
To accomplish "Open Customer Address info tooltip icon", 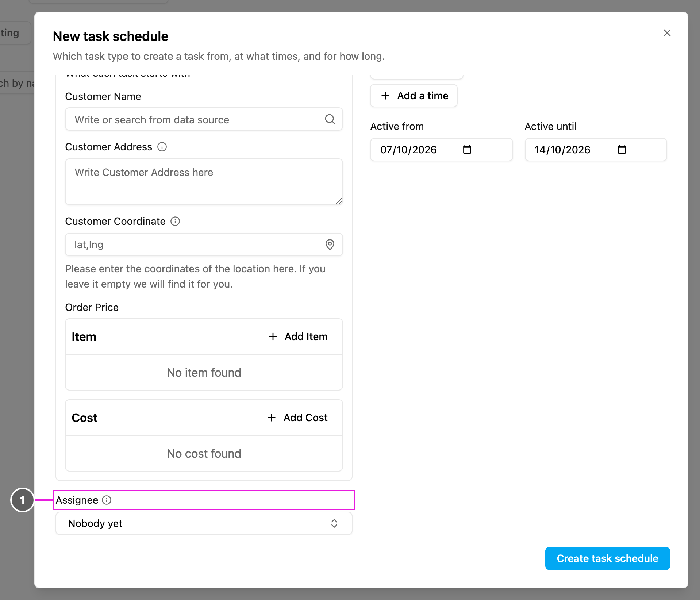I will click(x=162, y=147).
